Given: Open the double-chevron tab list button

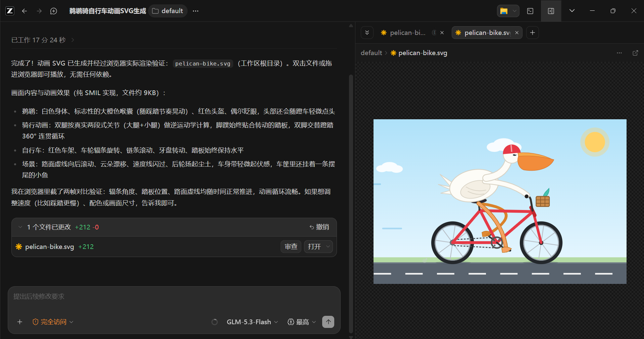Looking at the screenshot, I should (367, 33).
